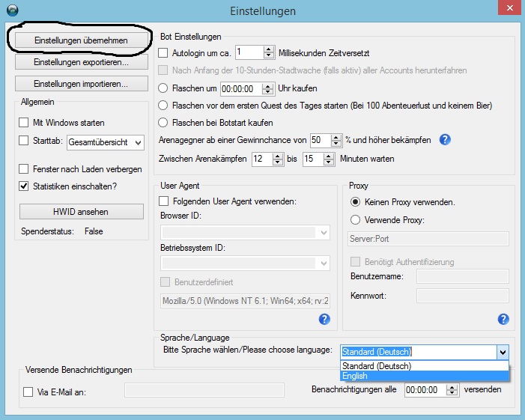Expand the Betriebssystem ID combo box
Screen dimensions: 525x420
point(245,263)
